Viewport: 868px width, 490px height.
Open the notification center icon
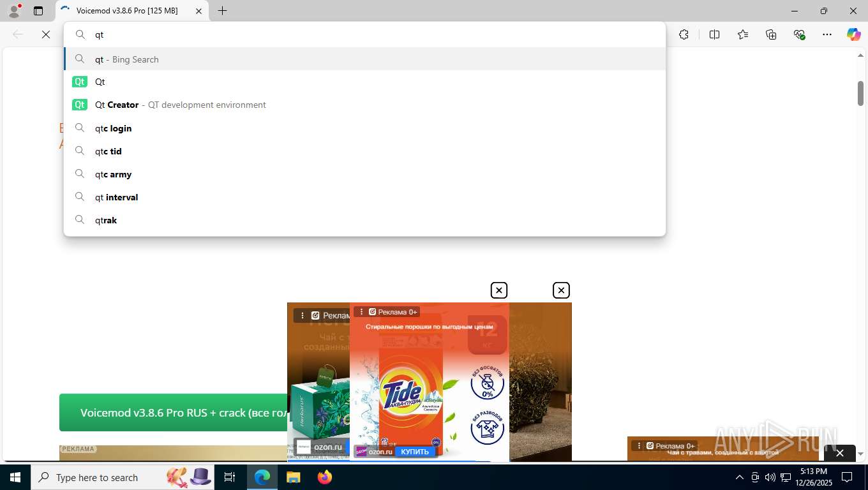click(x=847, y=477)
